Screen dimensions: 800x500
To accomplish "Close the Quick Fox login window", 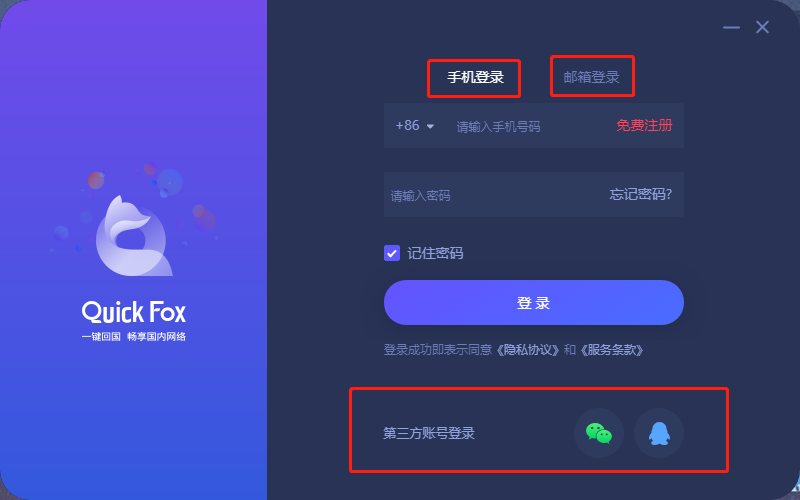I will (x=762, y=27).
